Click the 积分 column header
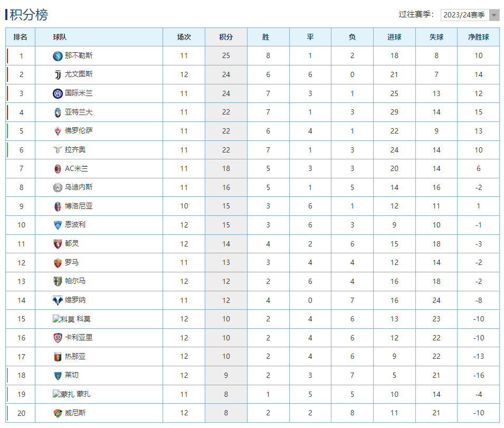504x428 pixels. click(x=226, y=37)
